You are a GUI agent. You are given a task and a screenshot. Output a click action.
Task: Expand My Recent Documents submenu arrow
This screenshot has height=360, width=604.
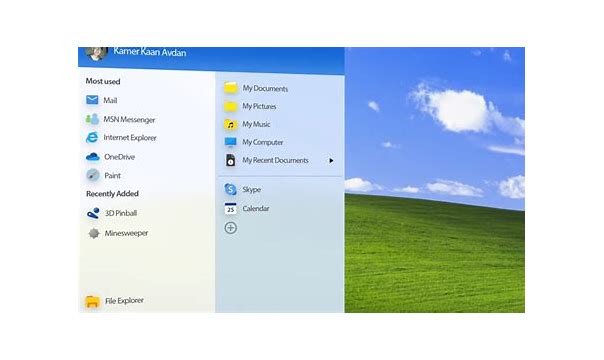(x=331, y=161)
